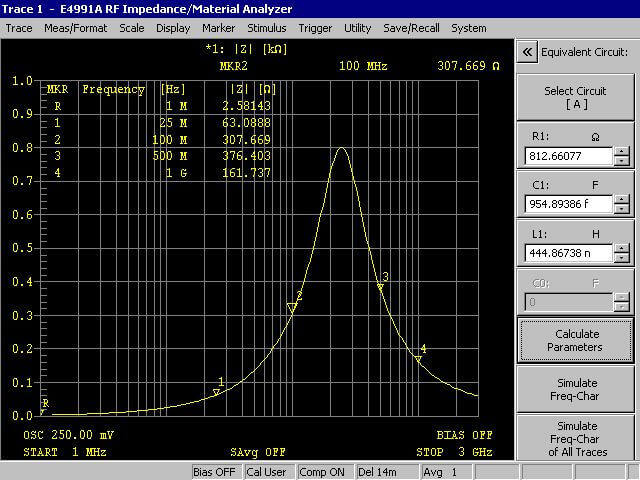Open the Save/Recall menu
This screenshot has width=640, height=480.
pyautogui.click(x=411, y=28)
